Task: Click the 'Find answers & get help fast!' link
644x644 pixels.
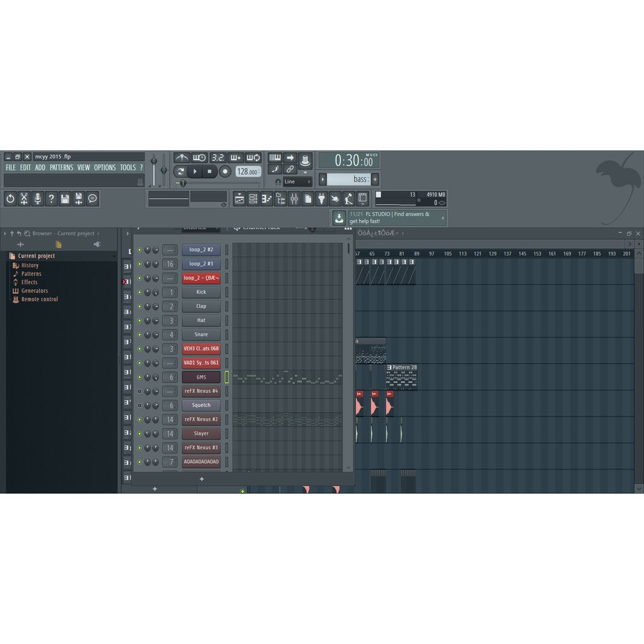Action: click(x=390, y=218)
